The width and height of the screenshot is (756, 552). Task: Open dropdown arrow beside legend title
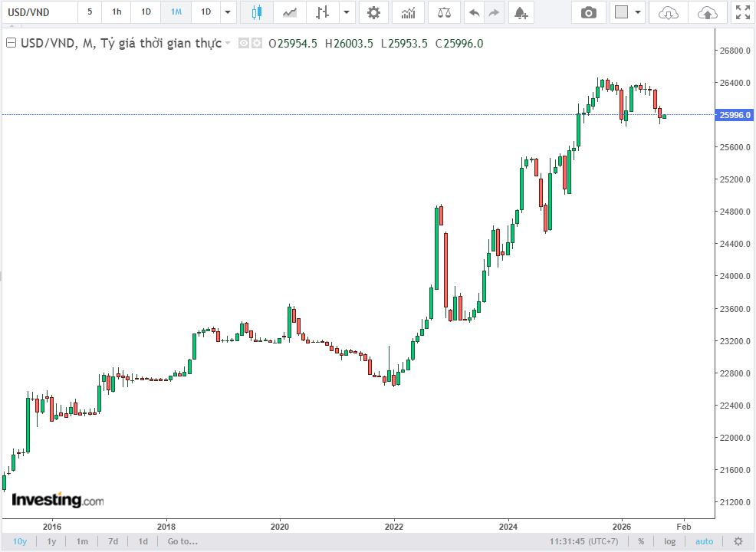(228, 44)
